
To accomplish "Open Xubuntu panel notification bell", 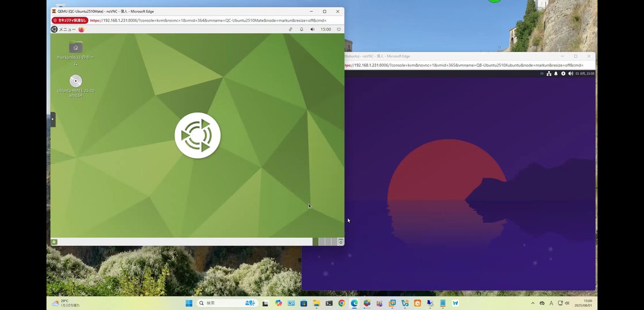I will tap(556, 73).
